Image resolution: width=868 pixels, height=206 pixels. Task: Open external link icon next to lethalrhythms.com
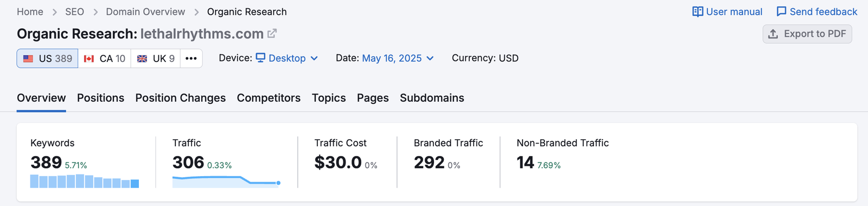click(x=272, y=34)
